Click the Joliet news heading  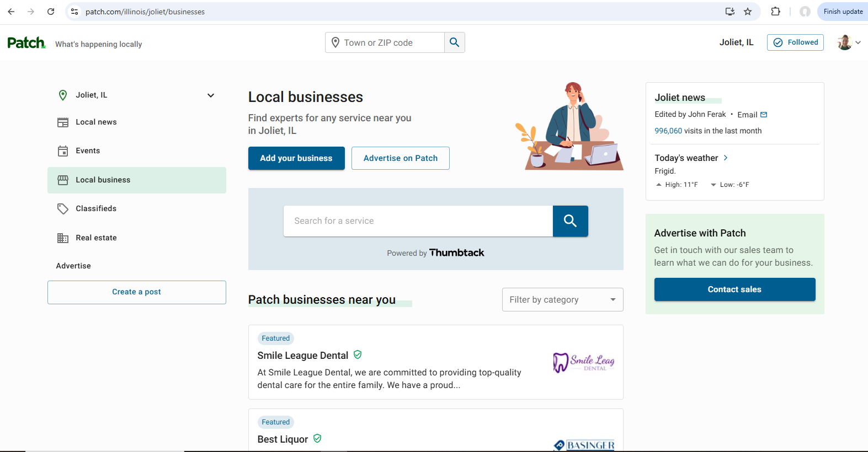[680, 98]
